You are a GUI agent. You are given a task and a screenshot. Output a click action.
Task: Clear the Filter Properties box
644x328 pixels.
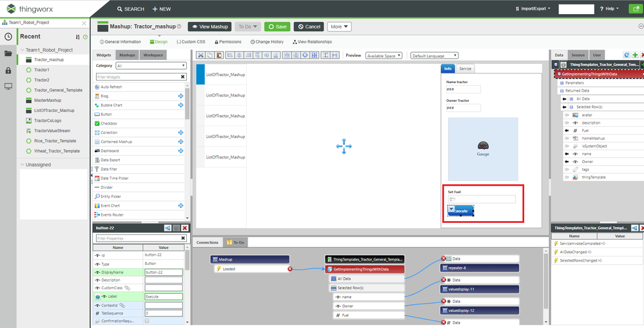[183, 238]
